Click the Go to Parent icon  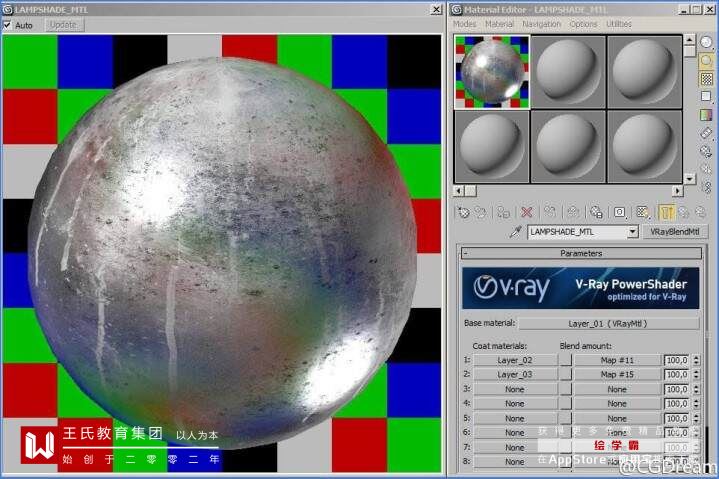click(684, 212)
